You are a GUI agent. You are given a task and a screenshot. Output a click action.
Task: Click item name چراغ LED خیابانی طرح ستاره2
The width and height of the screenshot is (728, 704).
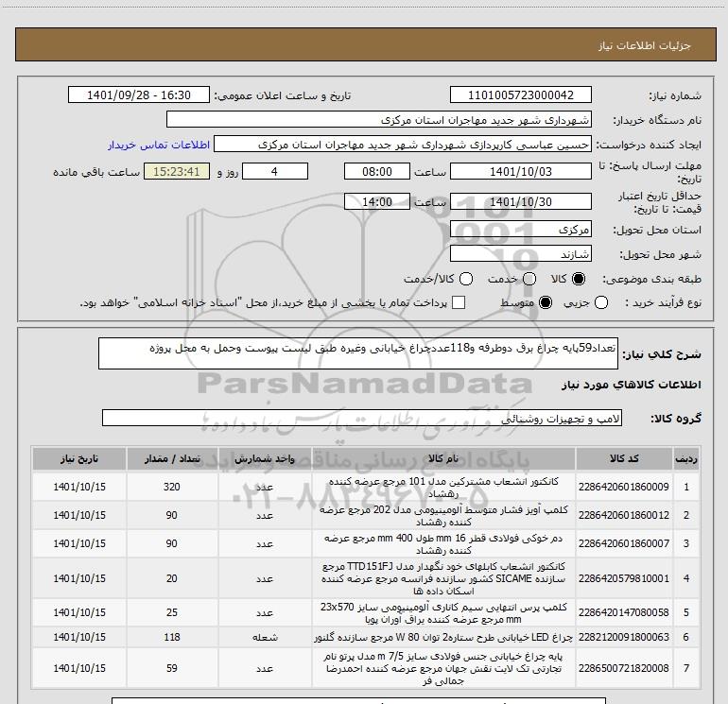pos(443,637)
